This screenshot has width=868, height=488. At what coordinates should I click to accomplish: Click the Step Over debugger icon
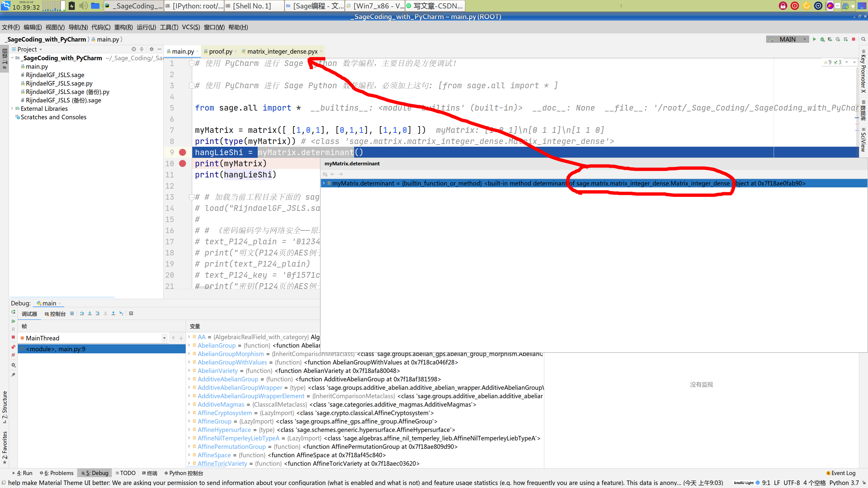point(82,314)
